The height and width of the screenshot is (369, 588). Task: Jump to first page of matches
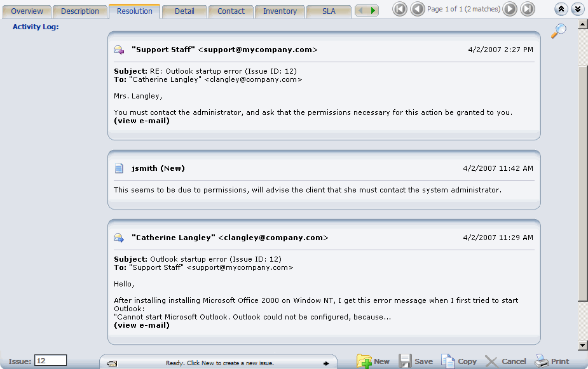pyautogui.click(x=400, y=9)
